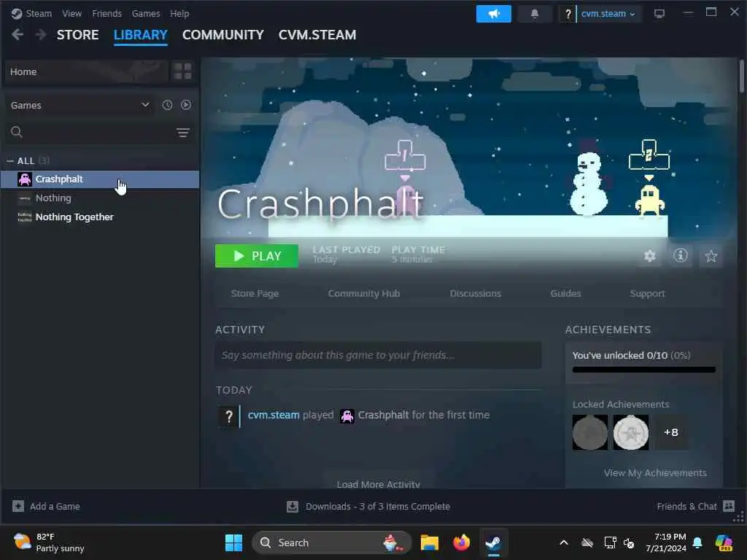This screenshot has width=747, height=560.
Task: Show Crashphalt game info icon
Action: pos(681,256)
